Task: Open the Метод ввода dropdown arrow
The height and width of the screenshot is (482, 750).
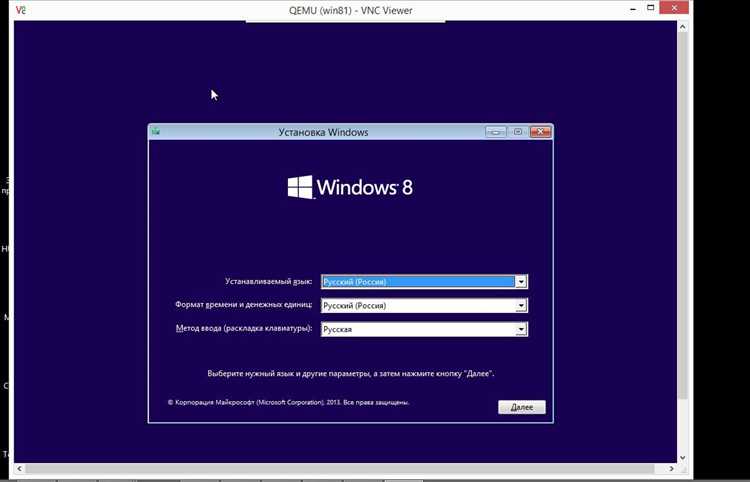Action: tap(521, 329)
